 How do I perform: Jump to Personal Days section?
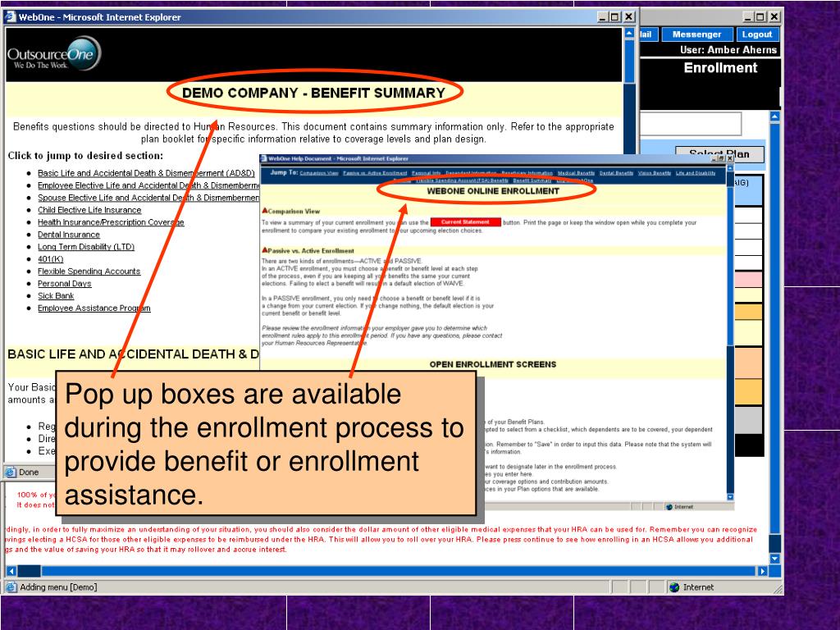[64, 284]
